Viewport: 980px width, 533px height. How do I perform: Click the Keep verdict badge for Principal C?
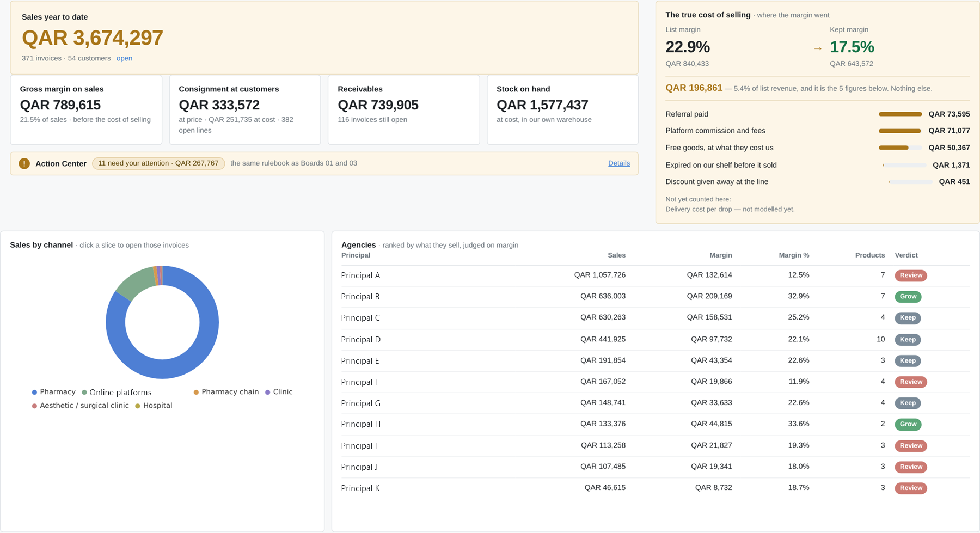coord(908,318)
